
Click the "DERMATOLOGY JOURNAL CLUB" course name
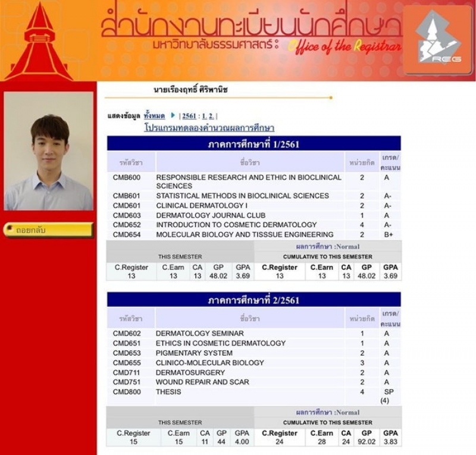click(211, 215)
